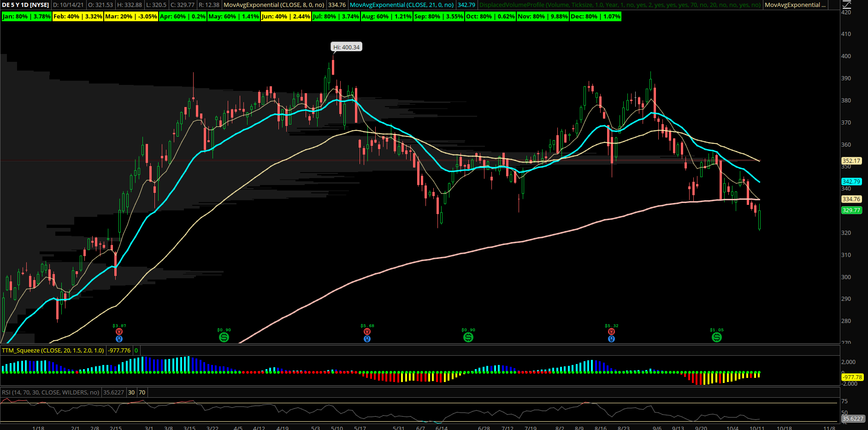Click the red earnings phone icon labeled $3.87
868x430 pixels.
pyautogui.click(x=119, y=331)
